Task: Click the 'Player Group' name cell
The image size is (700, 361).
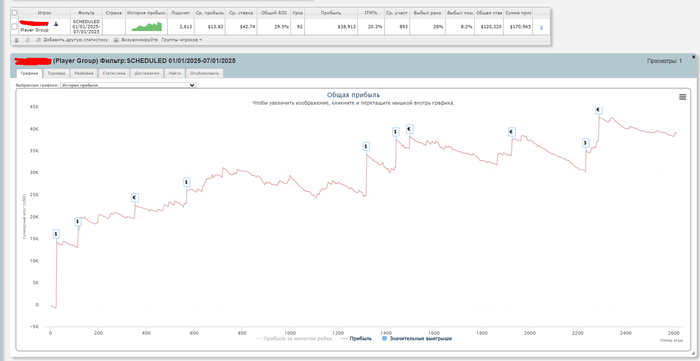Action: click(x=34, y=30)
